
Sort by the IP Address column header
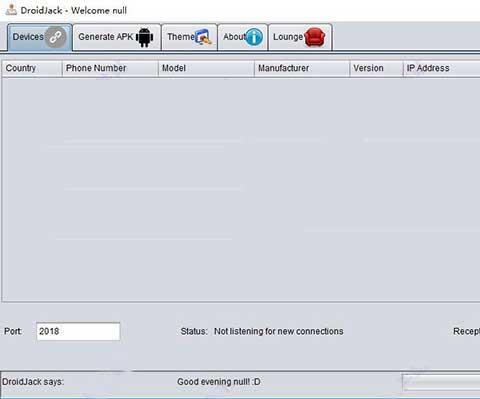click(442, 68)
